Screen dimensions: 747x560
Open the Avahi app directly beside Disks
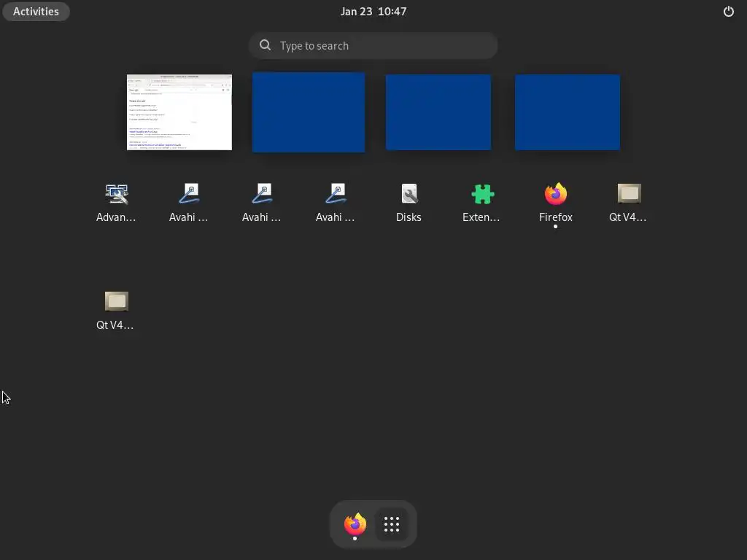click(x=336, y=203)
